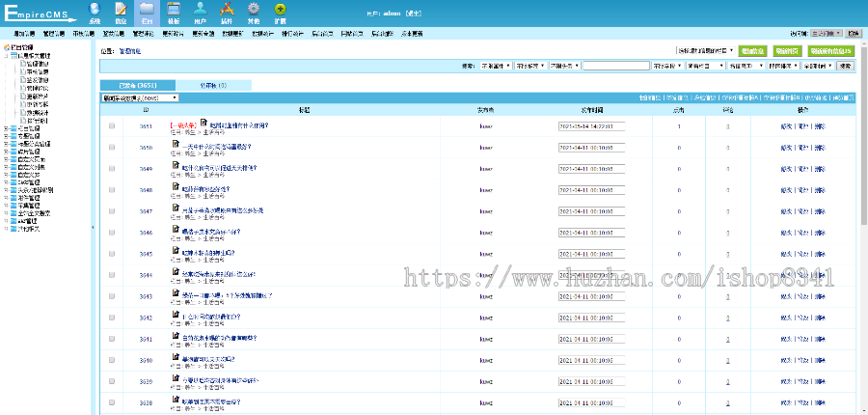868x415 pixels.
Task: Select the 栏目 folder icon in header
Action: pos(147,12)
